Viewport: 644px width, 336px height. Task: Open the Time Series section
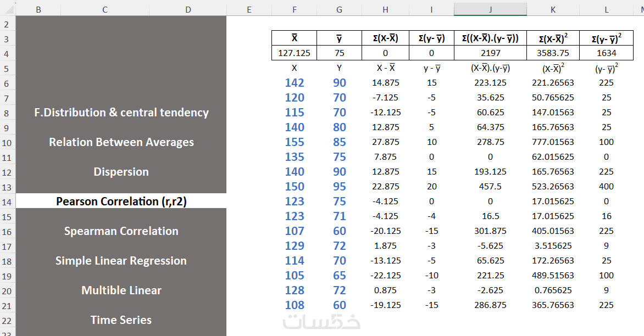pos(121,320)
